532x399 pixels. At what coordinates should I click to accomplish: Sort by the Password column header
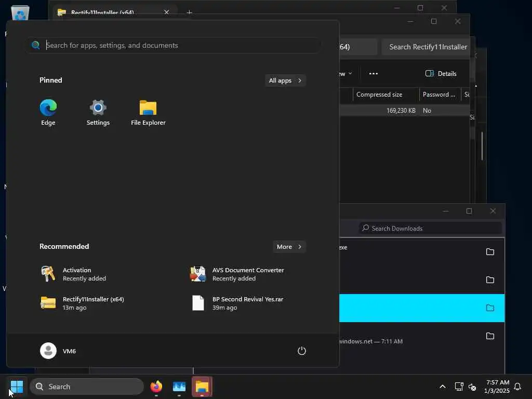point(440,95)
